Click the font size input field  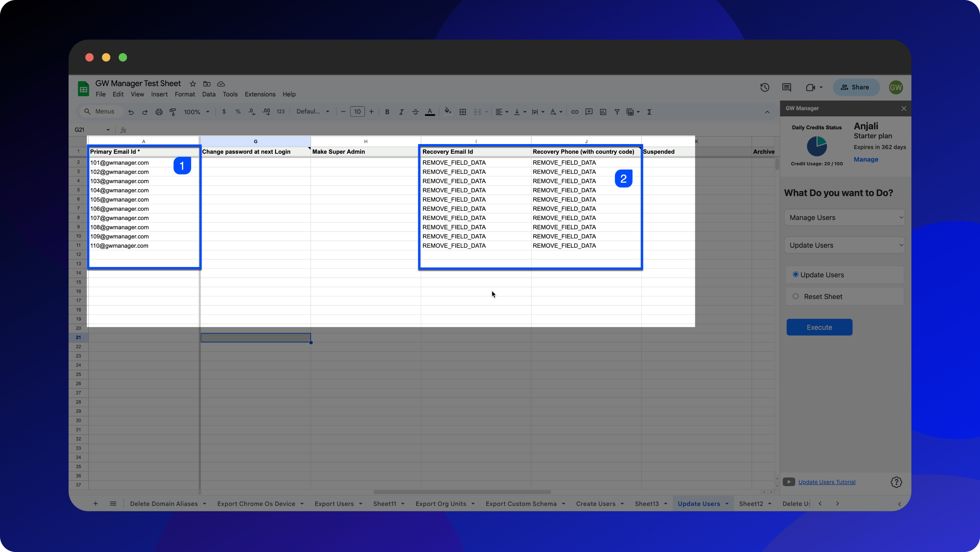357,112
